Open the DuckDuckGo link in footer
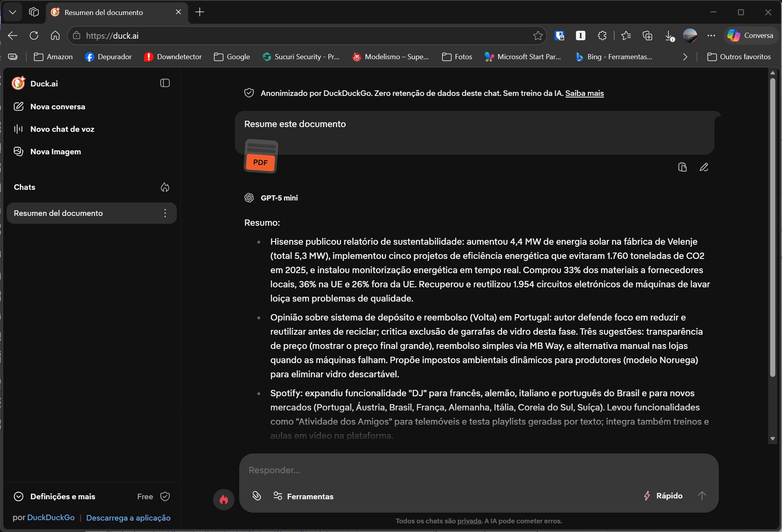The width and height of the screenshot is (782, 532). (51, 518)
